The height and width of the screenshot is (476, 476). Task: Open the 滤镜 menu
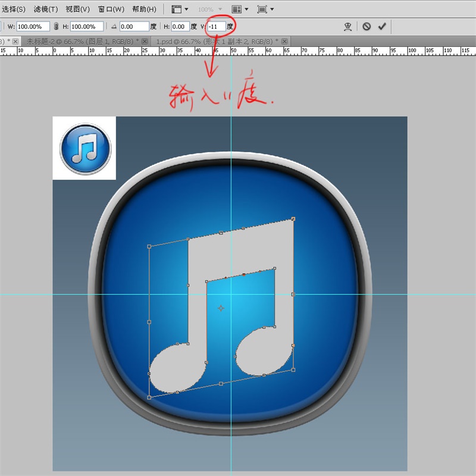coord(45,10)
